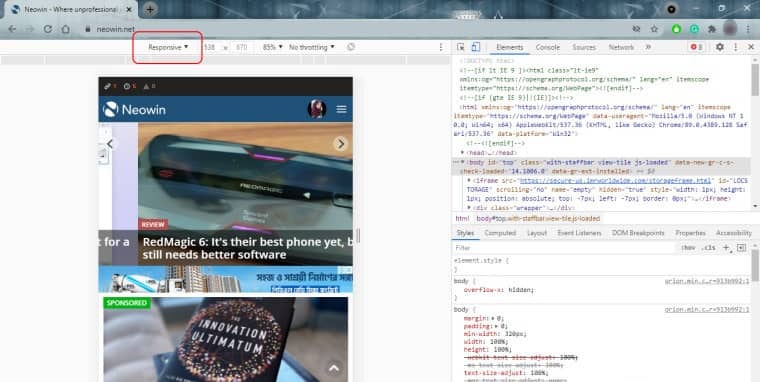Toggle the .cls class editor button
The height and width of the screenshot is (382, 760).
(708, 248)
